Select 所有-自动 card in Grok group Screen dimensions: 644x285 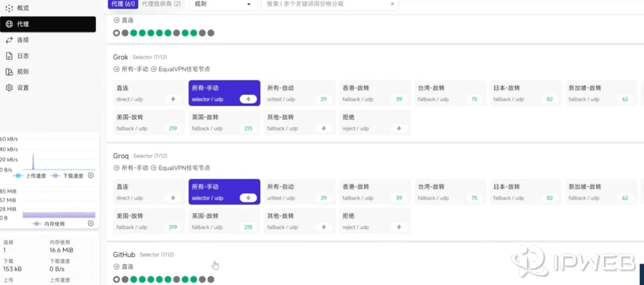[x=300, y=93]
